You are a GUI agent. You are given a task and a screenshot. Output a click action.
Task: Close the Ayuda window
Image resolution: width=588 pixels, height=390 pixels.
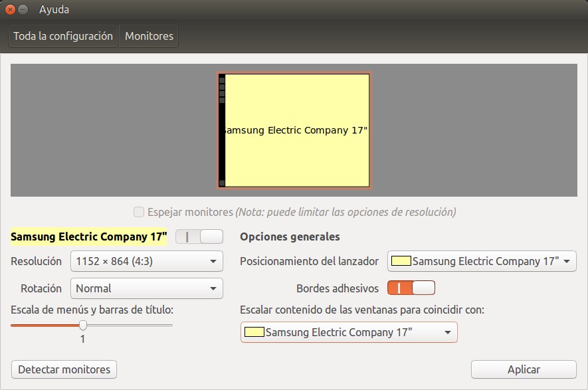(10, 10)
